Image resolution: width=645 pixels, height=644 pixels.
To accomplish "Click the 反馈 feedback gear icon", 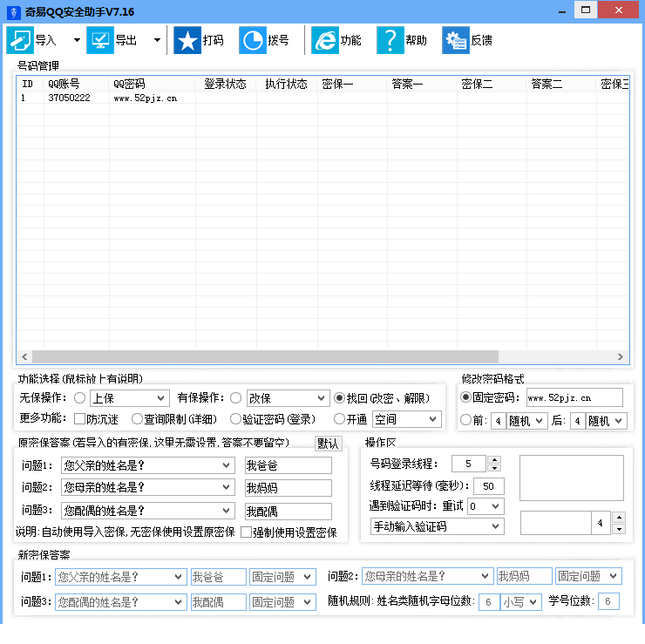I will click(x=456, y=40).
